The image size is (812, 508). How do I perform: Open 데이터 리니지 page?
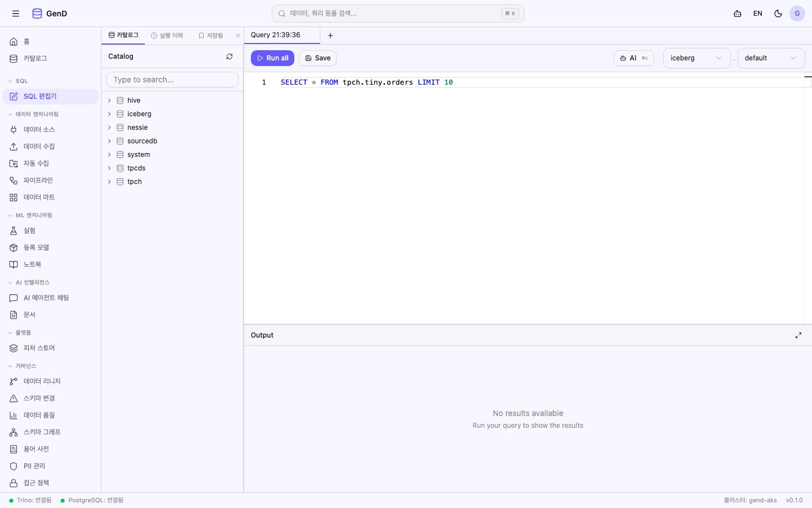(x=51, y=382)
